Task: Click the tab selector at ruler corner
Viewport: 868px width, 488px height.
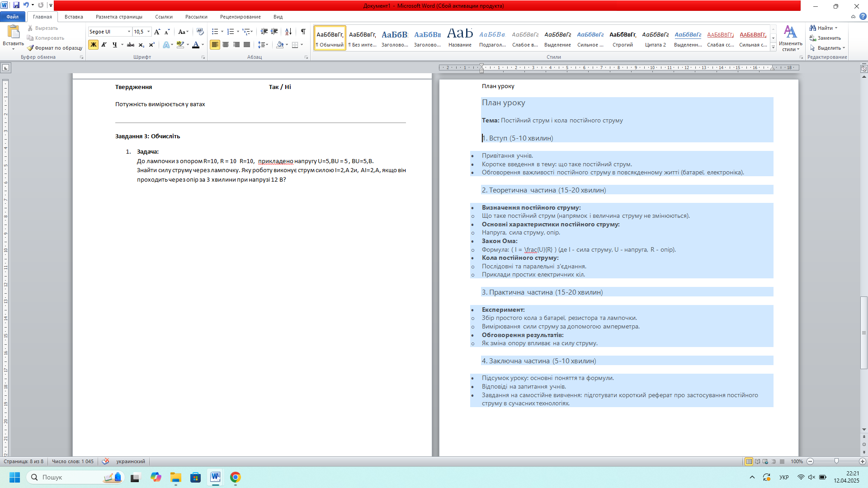Action: coord(6,68)
